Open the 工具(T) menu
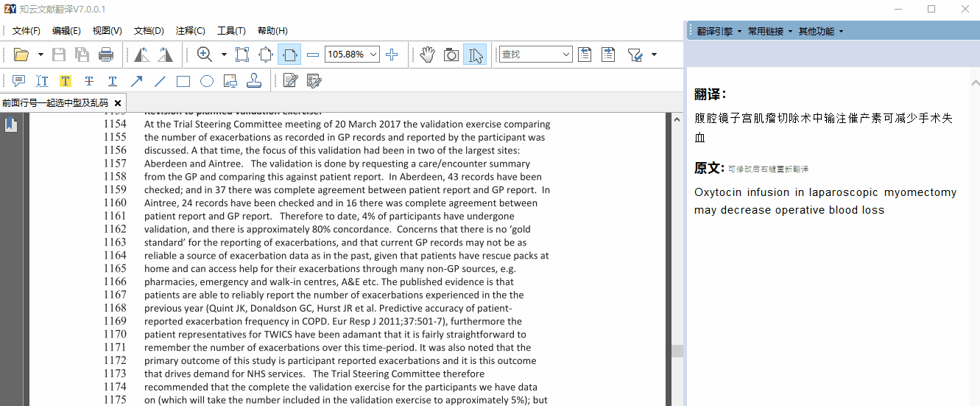The height and width of the screenshot is (406, 980). 231,31
